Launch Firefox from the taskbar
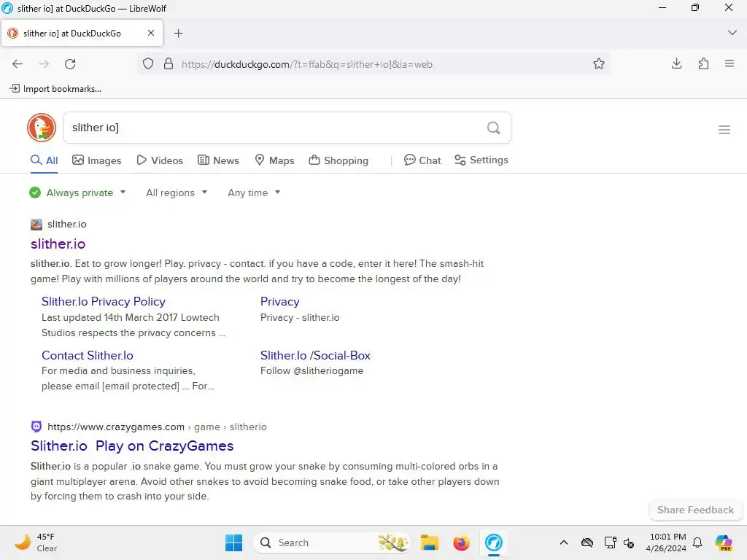The width and height of the screenshot is (747, 560). (461, 542)
